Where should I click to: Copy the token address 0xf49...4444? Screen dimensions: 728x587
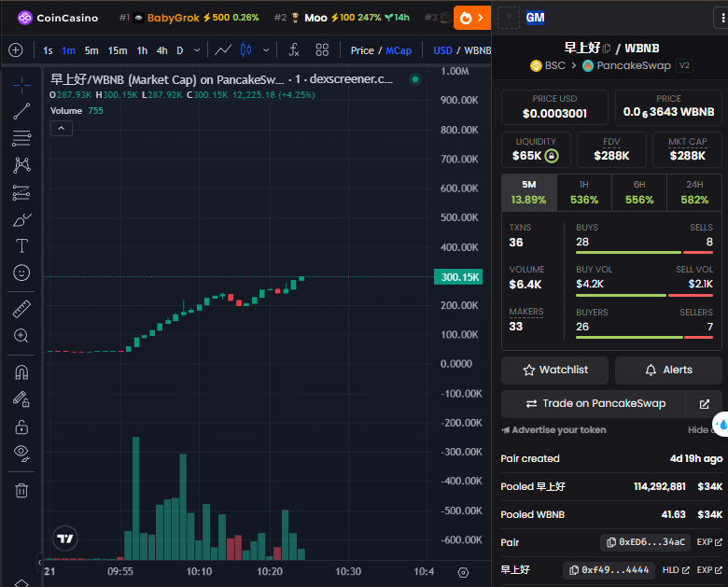pos(609,570)
